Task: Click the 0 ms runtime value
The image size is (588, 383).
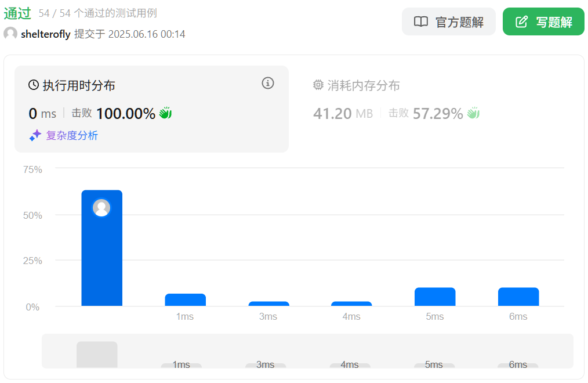Action: click(x=42, y=113)
